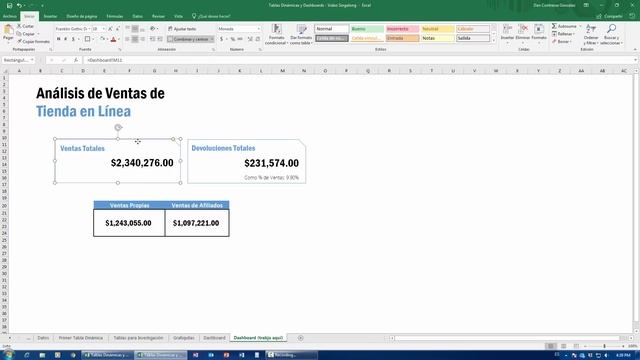Screen dimensions: 640x360
Task: Click Combinar y centrar button
Action: 188,39
